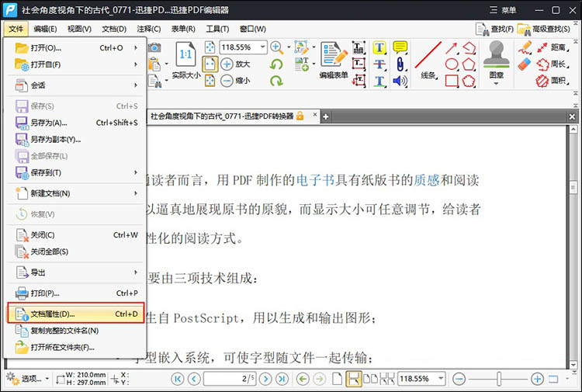
Task: Select the red rectangle shape tool
Action: coord(452,81)
